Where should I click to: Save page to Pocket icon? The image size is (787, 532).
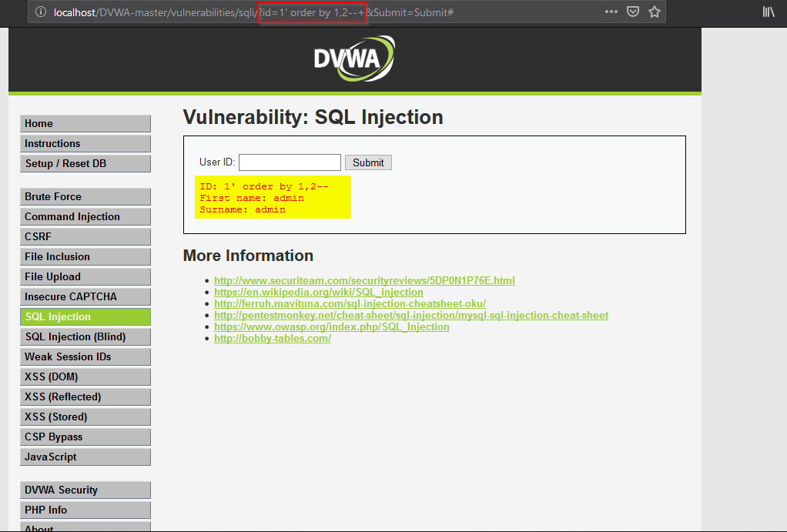tap(633, 12)
